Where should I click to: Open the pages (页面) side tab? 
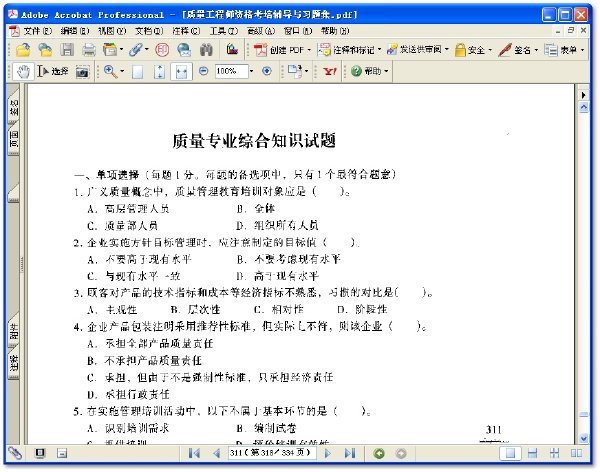coord(14,139)
